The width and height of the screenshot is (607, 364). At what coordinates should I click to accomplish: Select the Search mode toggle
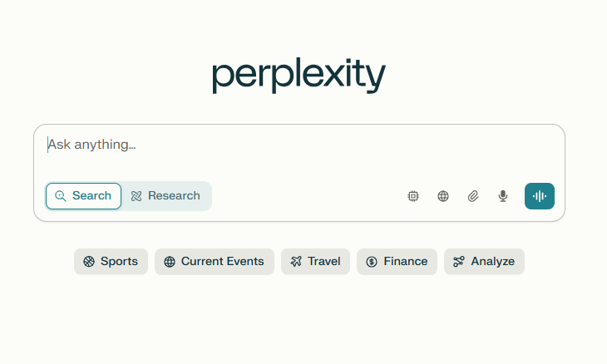tap(83, 196)
